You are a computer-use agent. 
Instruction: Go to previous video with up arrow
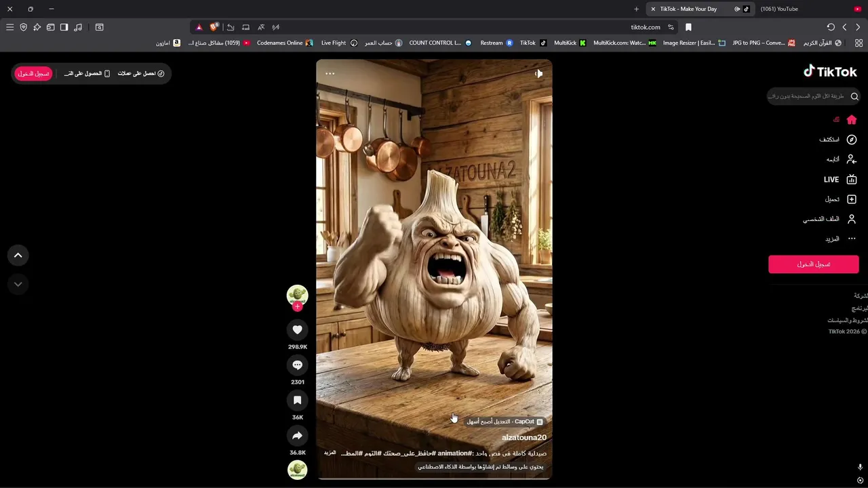tap(18, 256)
